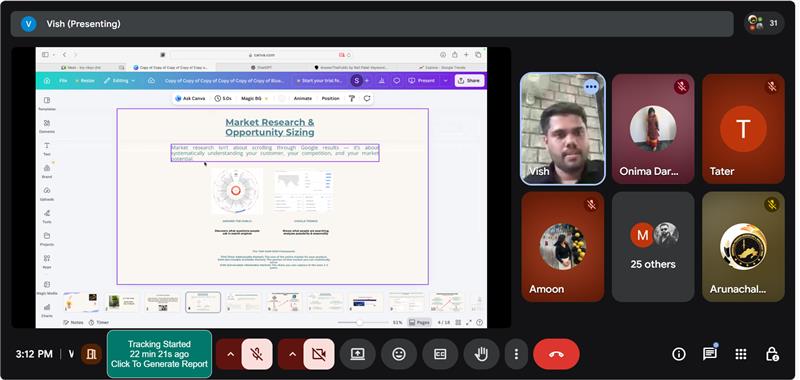Screen dimensions: 800x380
Task: Change the 5.0s page duration
Action: (x=223, y=98)
